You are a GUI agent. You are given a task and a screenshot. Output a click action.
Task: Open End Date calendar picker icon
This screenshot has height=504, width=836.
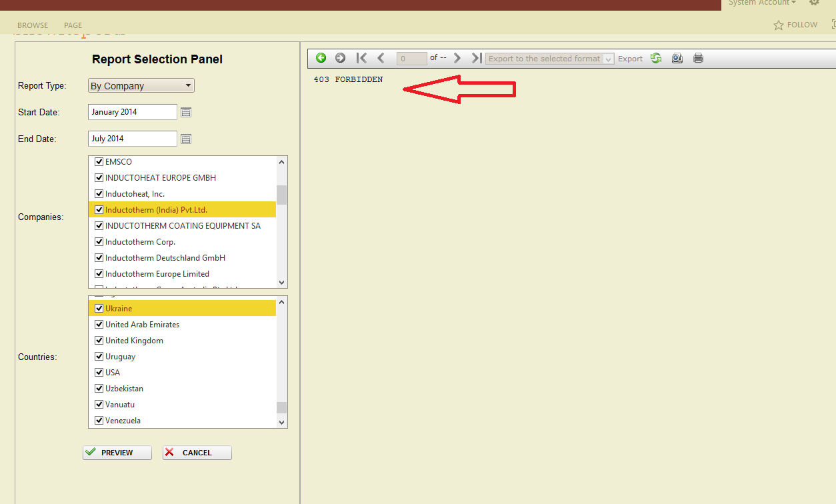click(x=186, y=139)
